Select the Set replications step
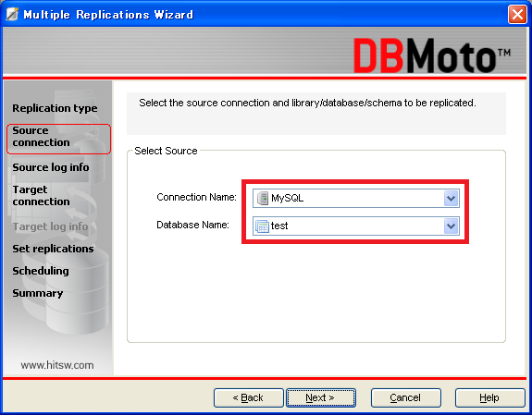 click(x=53, y=249)
